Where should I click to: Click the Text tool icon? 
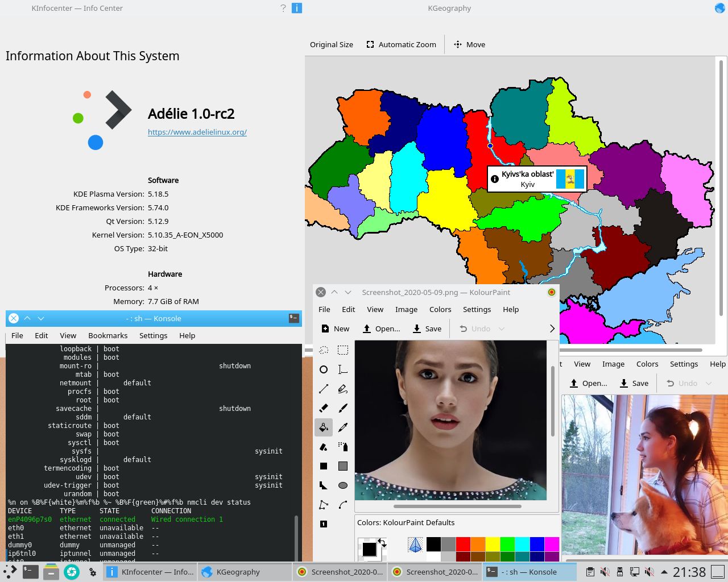343,369
